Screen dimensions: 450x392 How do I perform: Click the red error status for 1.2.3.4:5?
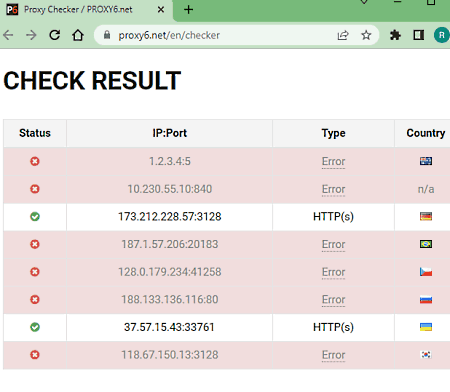[x=35, y=161]
